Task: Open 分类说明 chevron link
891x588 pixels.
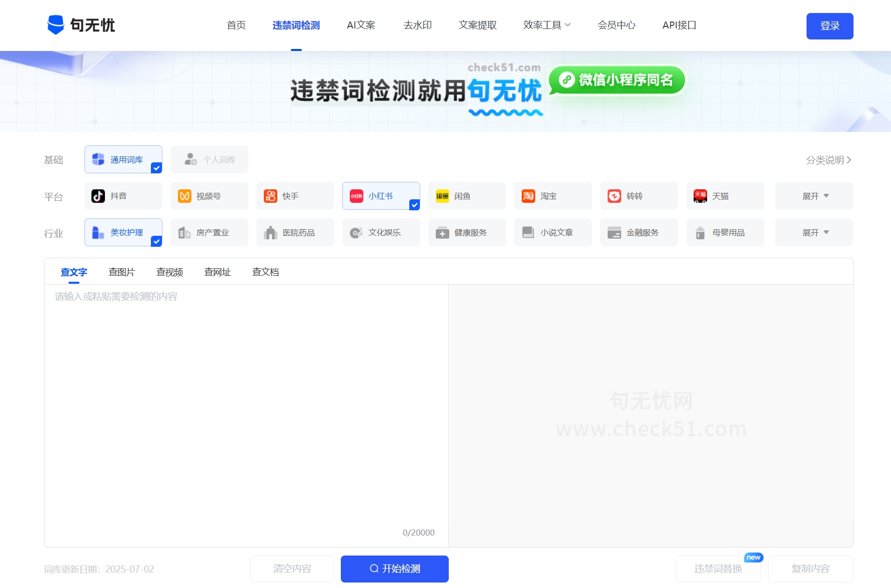Action: pyautogui.click(x=829, y=160)
